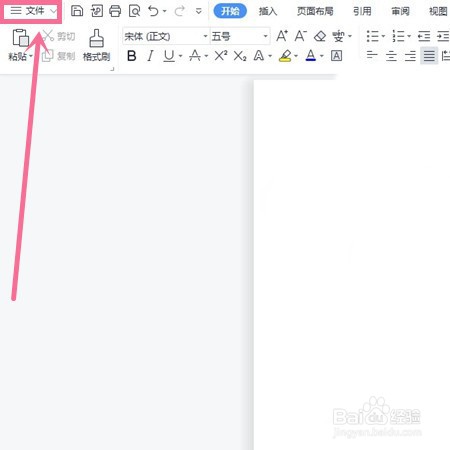Click the Print icon
This screenshot has height=450, width=450.
pos(115,11)
